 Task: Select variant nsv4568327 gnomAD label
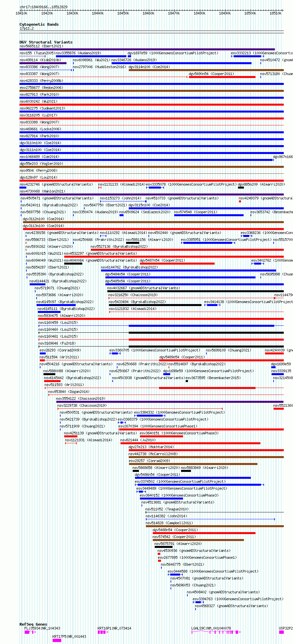(x=231, y=606)
